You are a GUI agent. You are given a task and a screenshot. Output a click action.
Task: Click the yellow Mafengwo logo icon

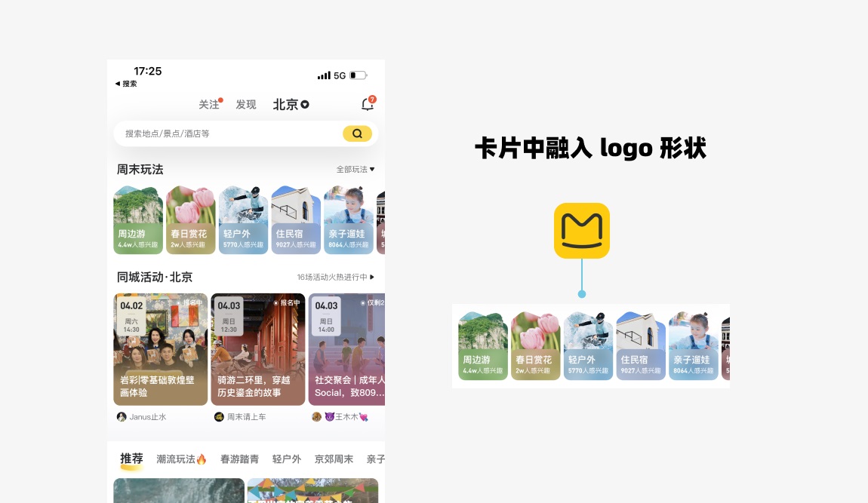582,230
